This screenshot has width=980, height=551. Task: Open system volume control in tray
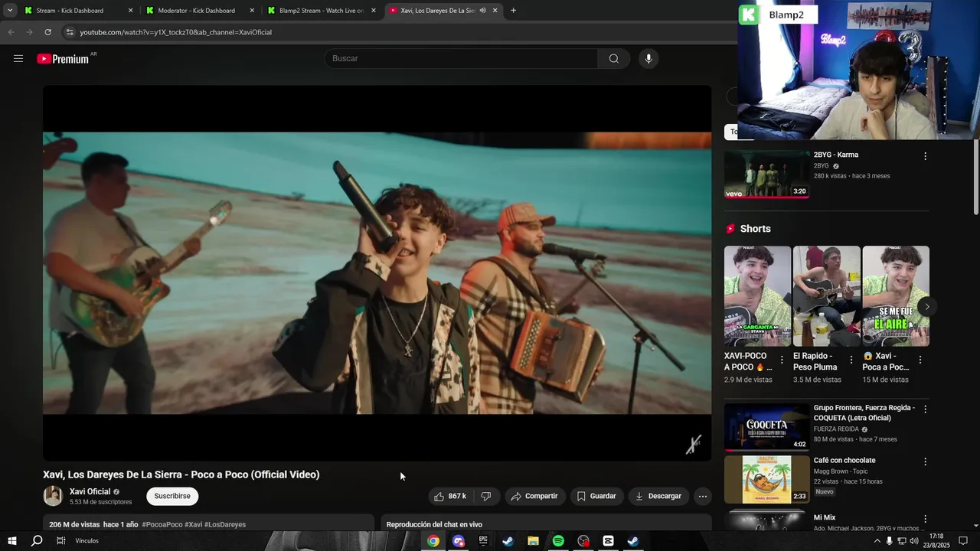tap(913, 541)
